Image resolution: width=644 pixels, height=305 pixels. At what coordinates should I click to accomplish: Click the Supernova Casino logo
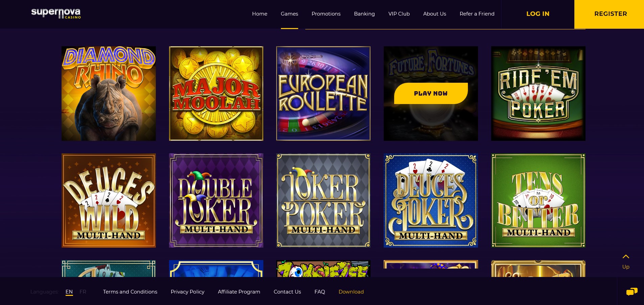tap(56, 14)
